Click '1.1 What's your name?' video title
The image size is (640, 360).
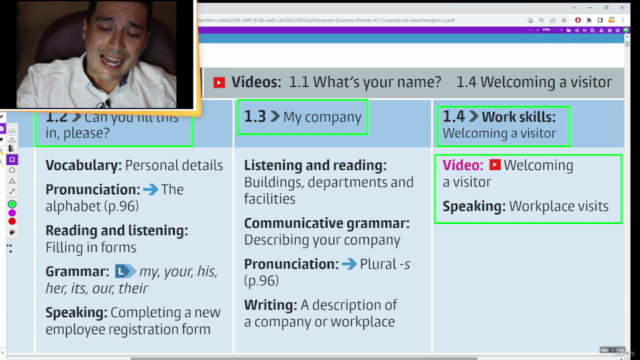(x=365, y=82)
